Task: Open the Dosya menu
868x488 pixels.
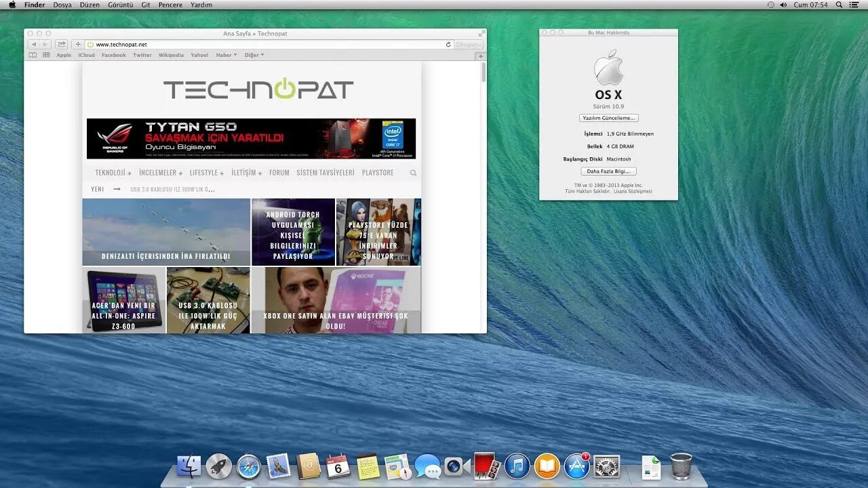Action: (x=62, y=5)
